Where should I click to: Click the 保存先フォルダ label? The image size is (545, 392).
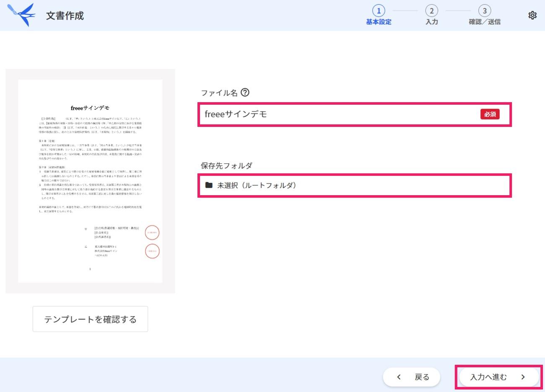(x=226, y=165)
